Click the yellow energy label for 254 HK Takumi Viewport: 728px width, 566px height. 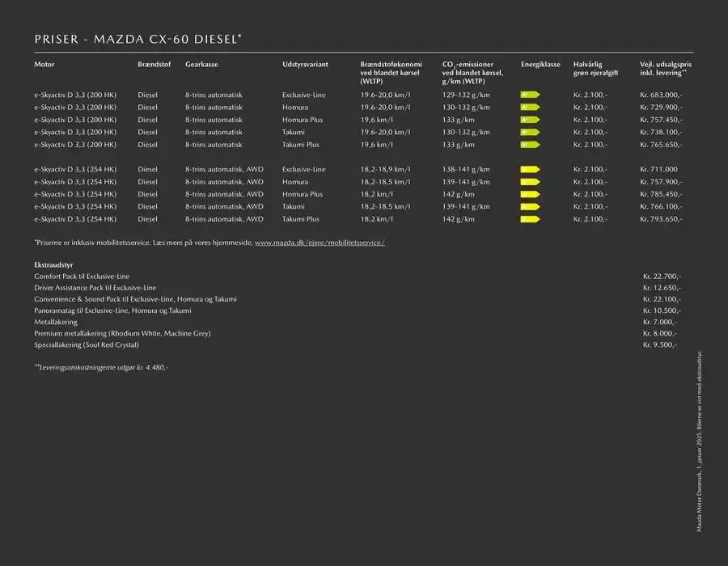(x=530, y=207)
